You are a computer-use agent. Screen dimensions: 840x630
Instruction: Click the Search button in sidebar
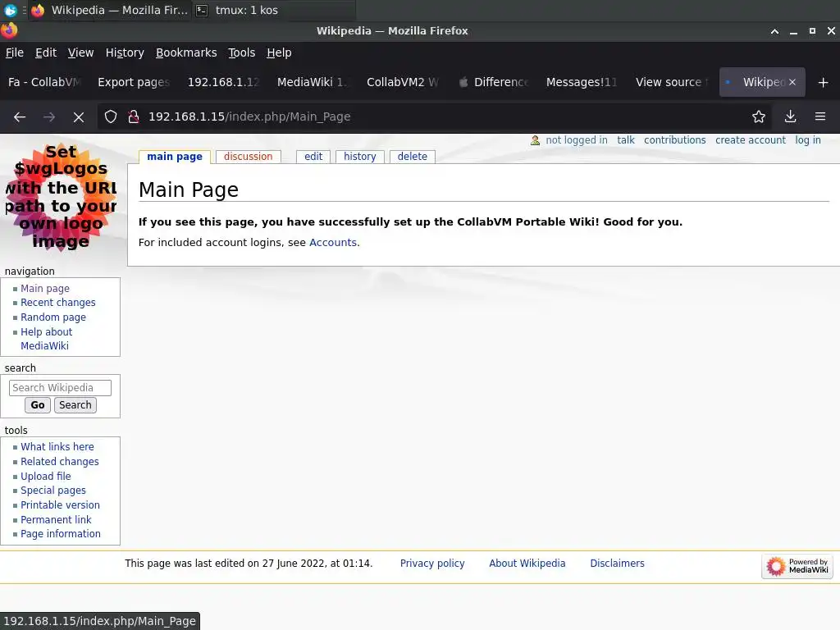[x=75, y=405]
